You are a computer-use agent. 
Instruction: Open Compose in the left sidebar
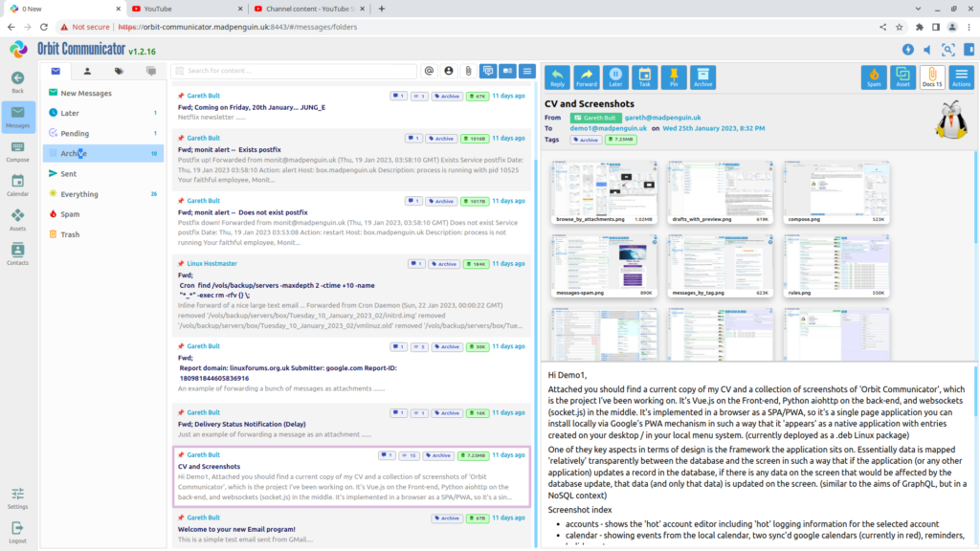(x=17, y=151)
